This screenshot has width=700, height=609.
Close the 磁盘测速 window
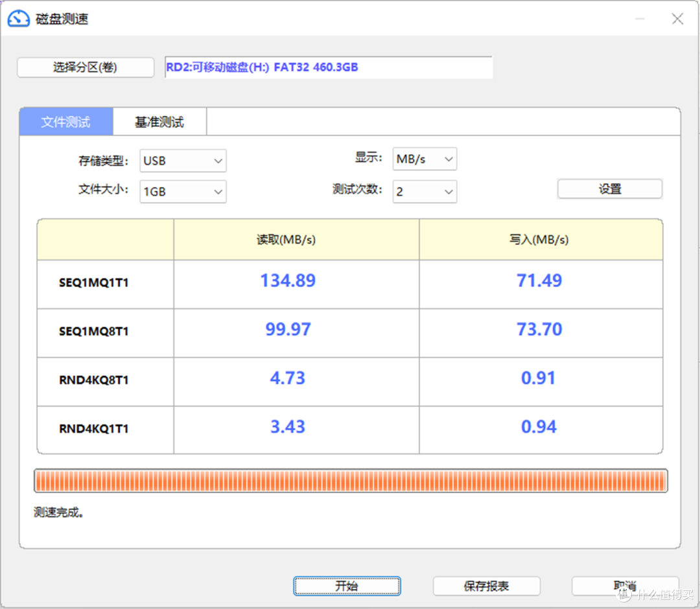click(x=677, y=19)
